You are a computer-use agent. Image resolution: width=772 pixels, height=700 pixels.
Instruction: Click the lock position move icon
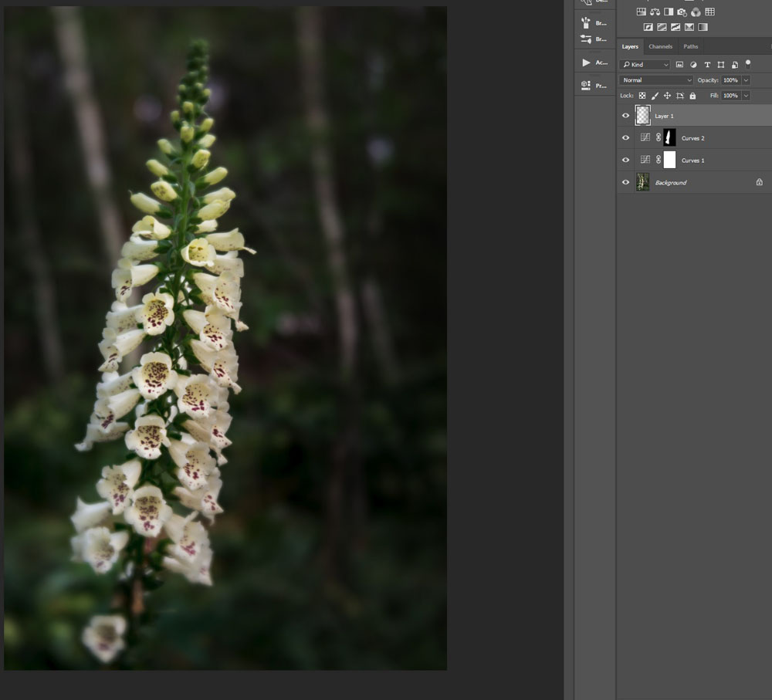point(667,96)
